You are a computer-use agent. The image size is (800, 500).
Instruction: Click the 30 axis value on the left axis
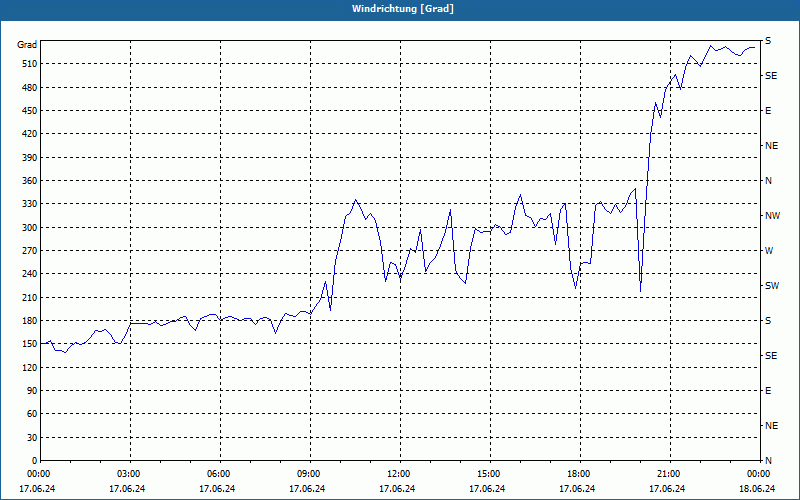(31, 438)
